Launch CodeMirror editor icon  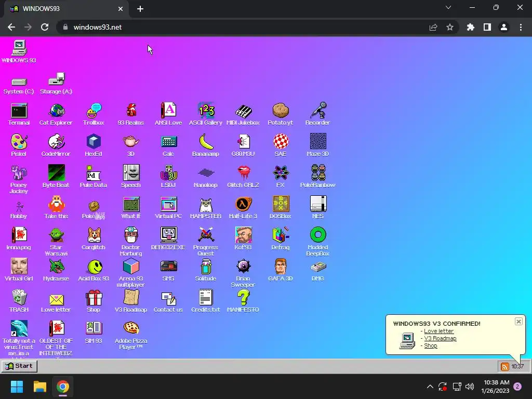point(56,145)
